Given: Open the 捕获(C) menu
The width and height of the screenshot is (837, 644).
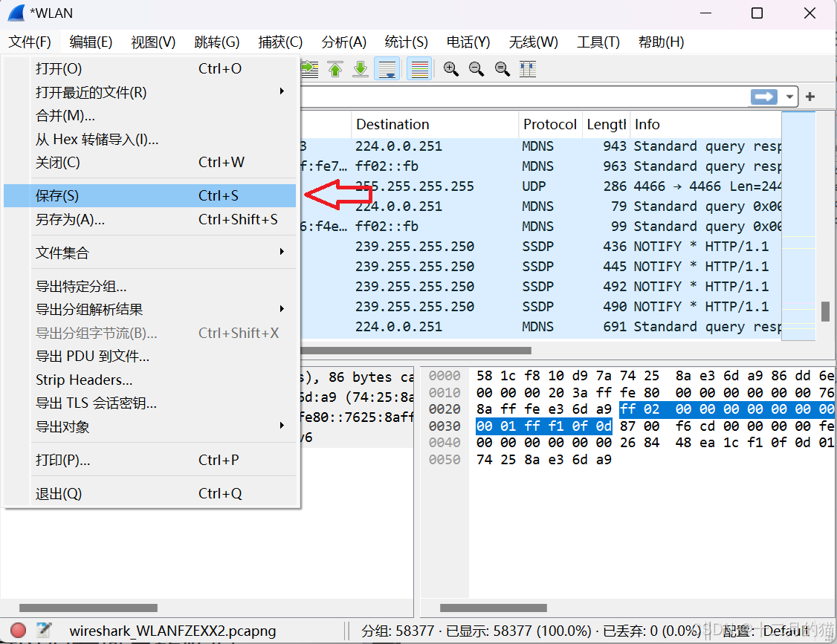Looking at the screenshot, I should click(280, 42).
